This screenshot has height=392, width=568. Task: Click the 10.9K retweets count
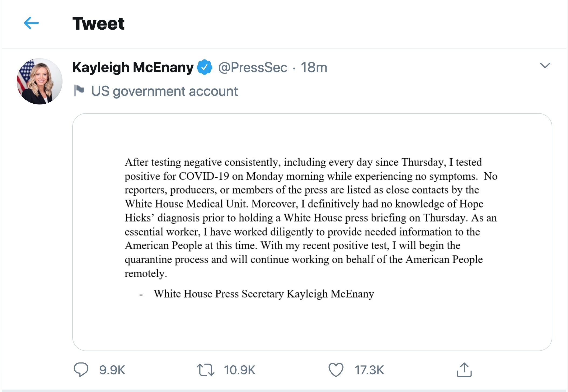(x=239, y=370)
